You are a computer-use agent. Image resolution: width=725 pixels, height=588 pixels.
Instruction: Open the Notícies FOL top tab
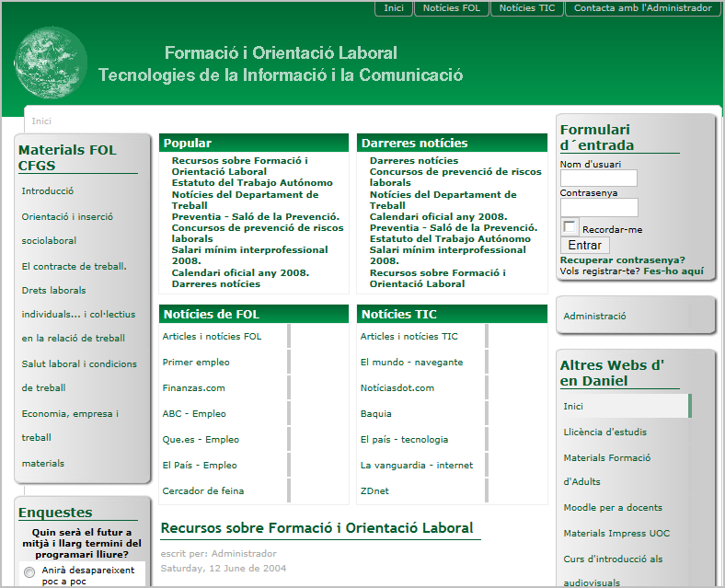pos(452,8)
